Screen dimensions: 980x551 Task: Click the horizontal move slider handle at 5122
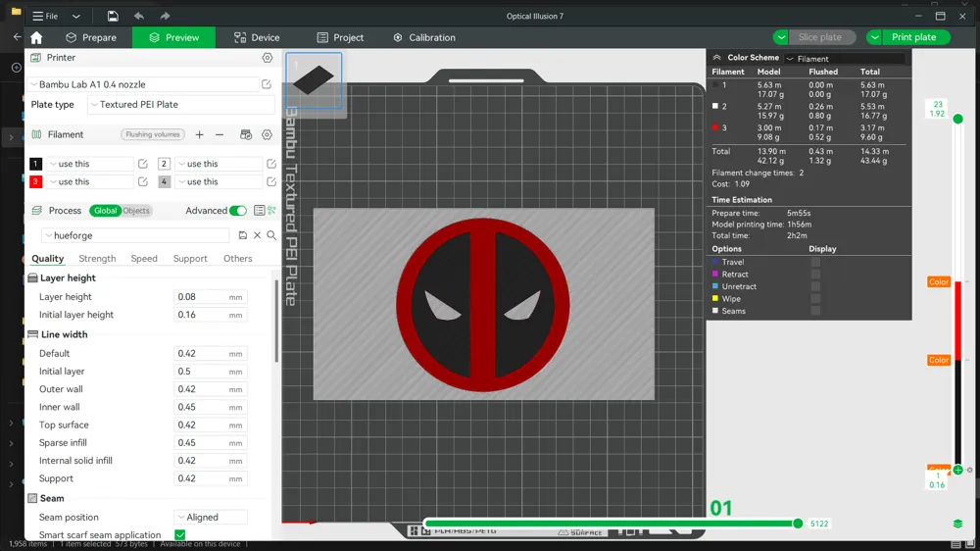(x=798, y=524)
